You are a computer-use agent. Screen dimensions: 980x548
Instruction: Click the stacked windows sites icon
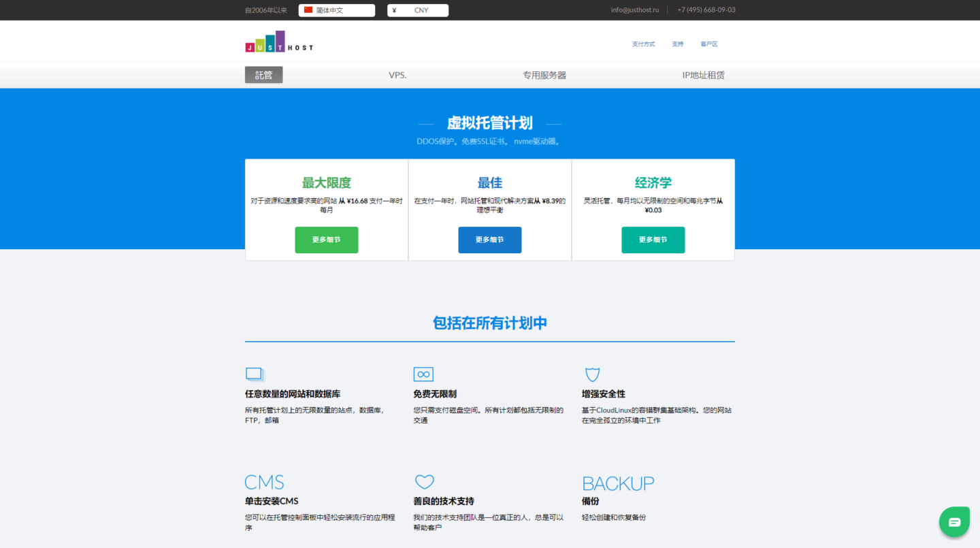(x=255, y=374)
